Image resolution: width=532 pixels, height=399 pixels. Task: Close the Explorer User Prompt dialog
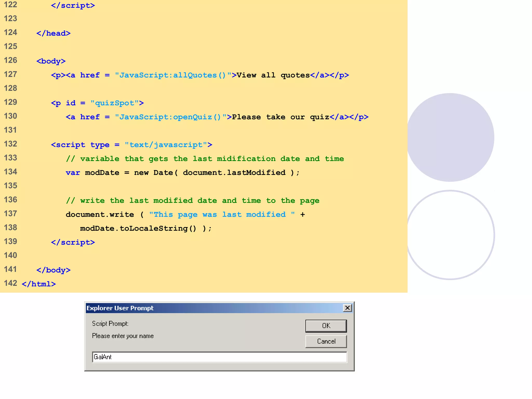click(x=347, y=308)
